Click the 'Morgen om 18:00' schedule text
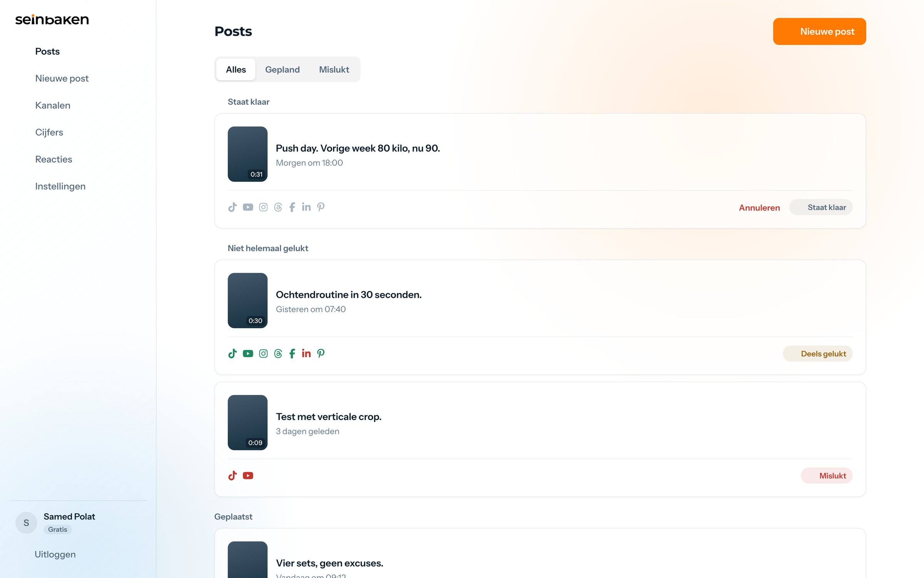 point(309,163)
